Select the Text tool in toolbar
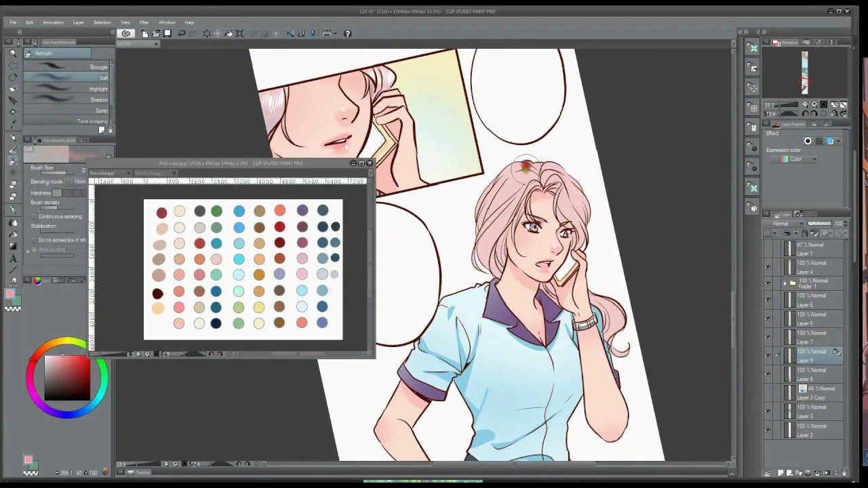The width and height of the screenshot is (868, 488). coord(13,258)
